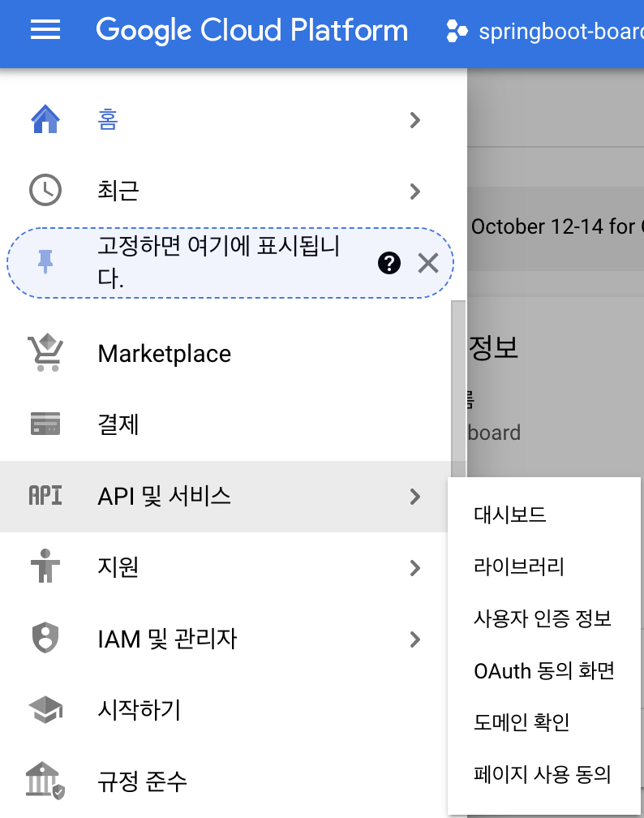Click the API icon in sidebar

tap(45, 495)
